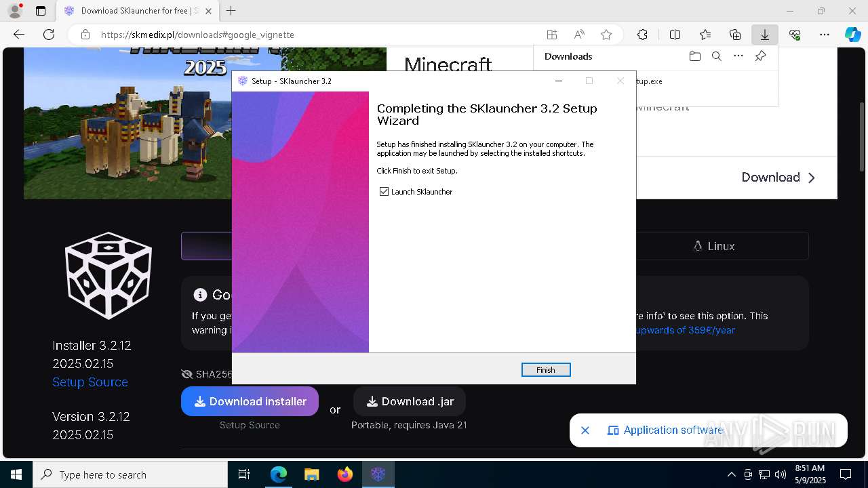Viewport: 868px width, 488px height.
Task: Show hidden system tray icons
Action: (731, 474)
